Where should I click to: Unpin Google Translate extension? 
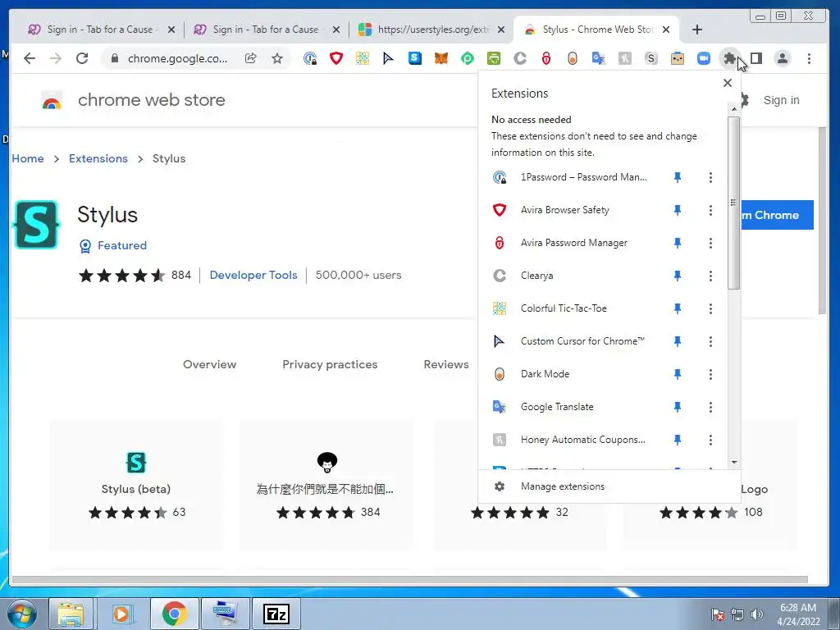[x=677, y=407]
